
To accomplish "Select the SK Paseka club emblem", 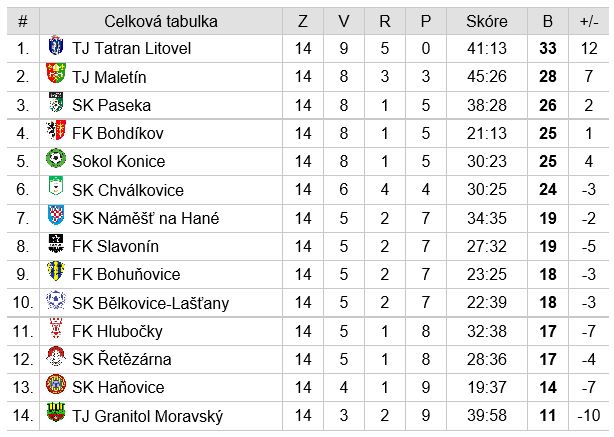I will (56, 102).
